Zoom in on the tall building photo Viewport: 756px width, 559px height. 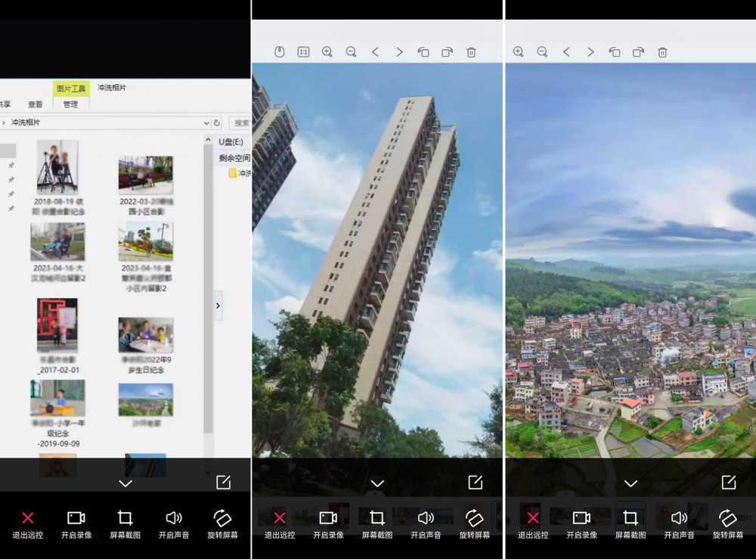click(327, 52)
